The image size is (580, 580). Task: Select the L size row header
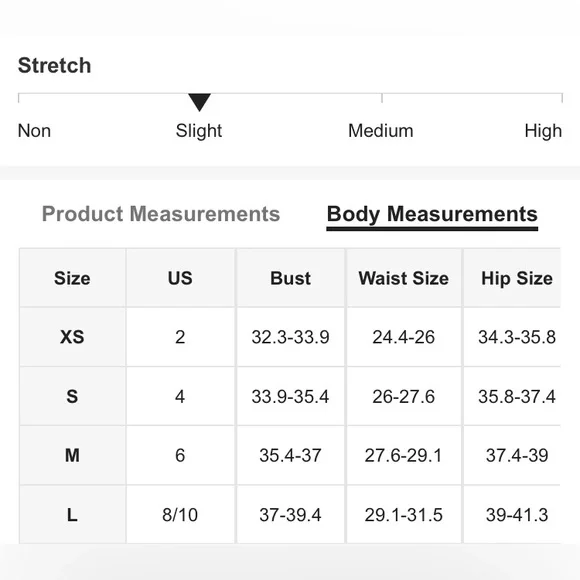click(72, 515)
